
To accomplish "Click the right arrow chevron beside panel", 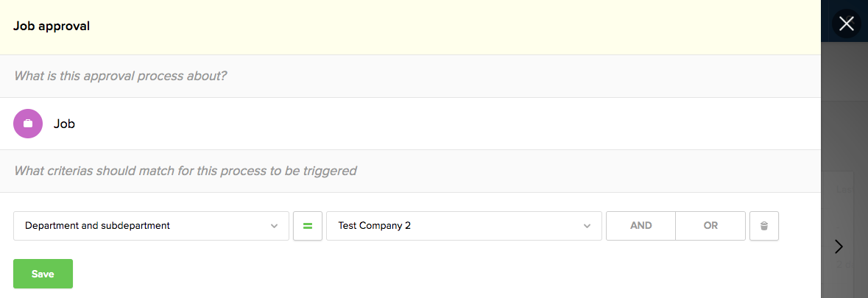I will [x=839, y=246].
